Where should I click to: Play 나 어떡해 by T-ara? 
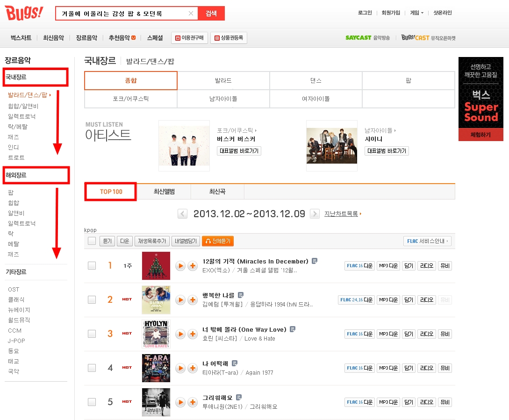[x=180, y=368]
